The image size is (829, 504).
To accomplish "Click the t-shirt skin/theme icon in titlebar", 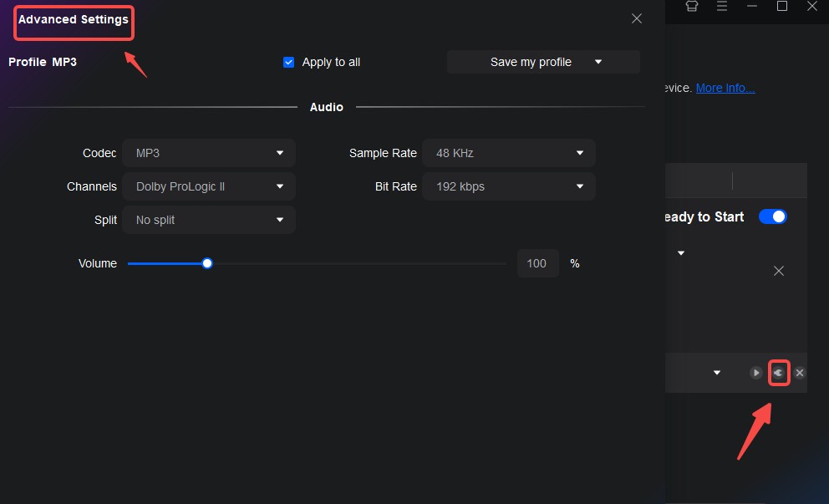I will (x=691, y=7).
